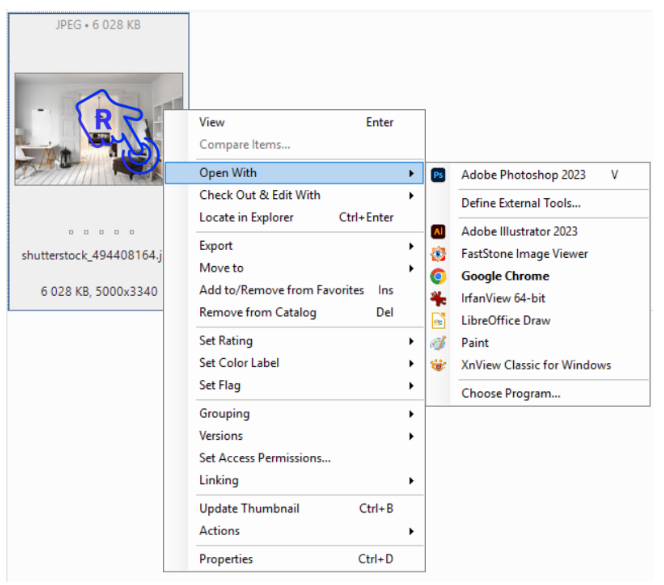Click the FastStone Image Viewer icon
Viewport: 664px width, 585px height.
[x=438, y=254]
